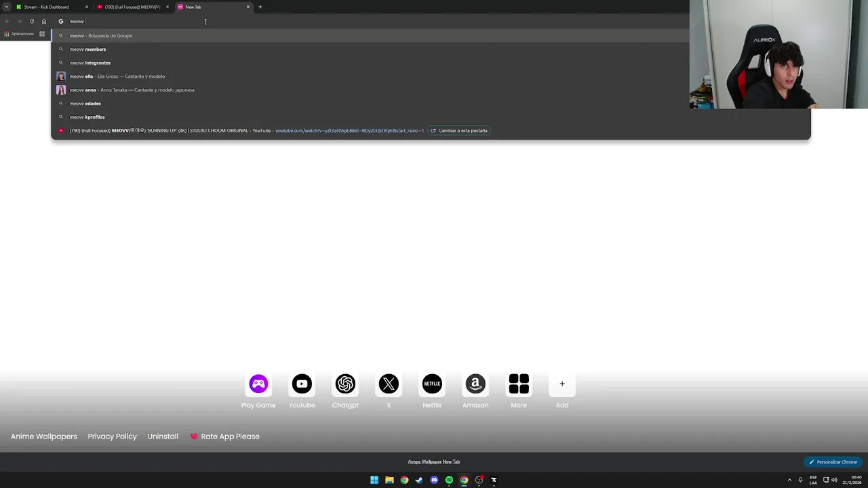The width and height of the screenshot is (868, 488).
Task: Switch to the MEOVV YouTube tab
Action: [x=132, y=7]
